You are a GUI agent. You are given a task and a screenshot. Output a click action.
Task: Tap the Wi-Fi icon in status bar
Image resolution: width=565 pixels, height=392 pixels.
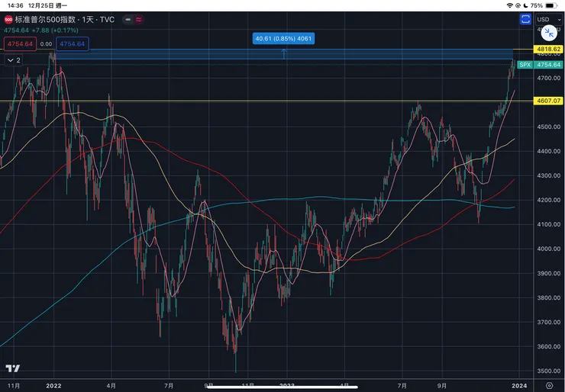coord(509,5)
